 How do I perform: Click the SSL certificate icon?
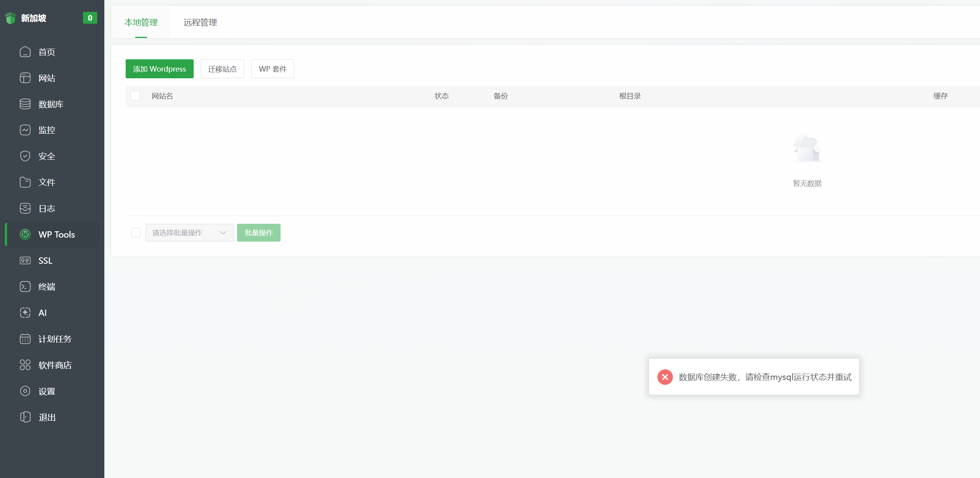pyautogui.click(x=25, y=261)
